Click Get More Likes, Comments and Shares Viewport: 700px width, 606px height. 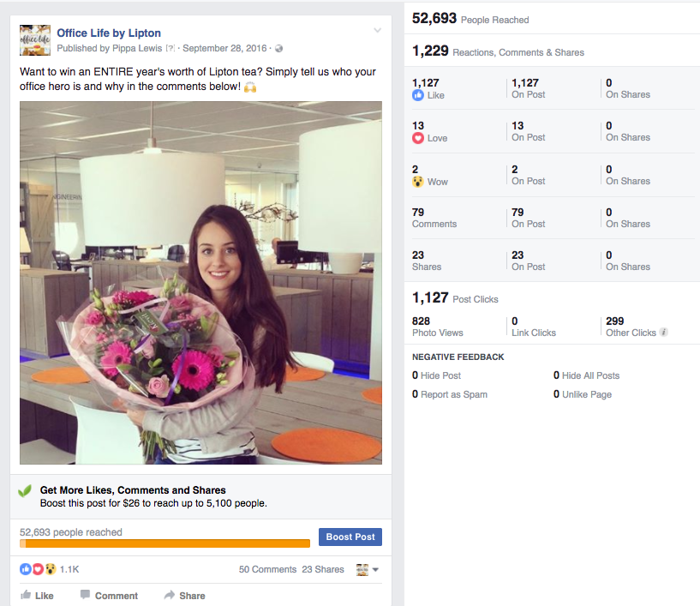133,490
